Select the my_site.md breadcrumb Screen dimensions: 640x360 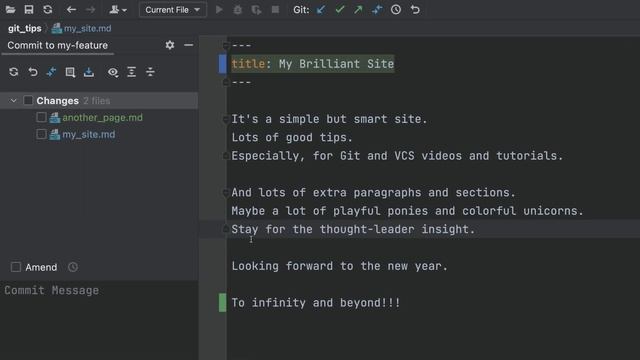point(82,28)
